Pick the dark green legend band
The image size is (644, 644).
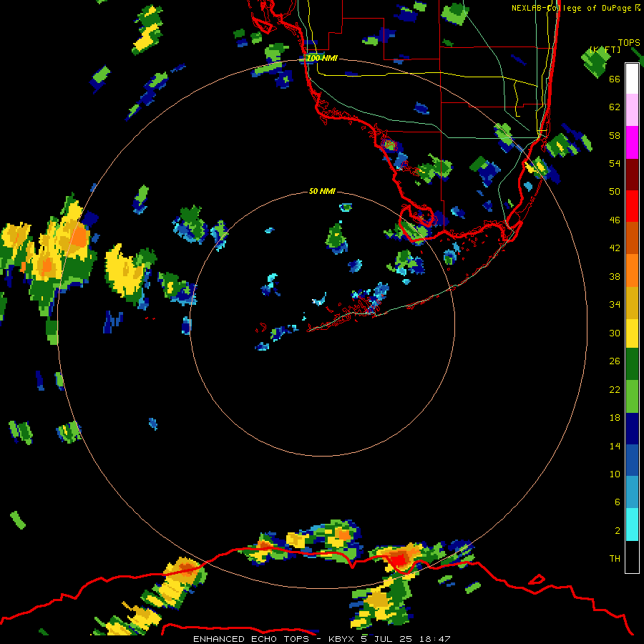coord(632,364)
